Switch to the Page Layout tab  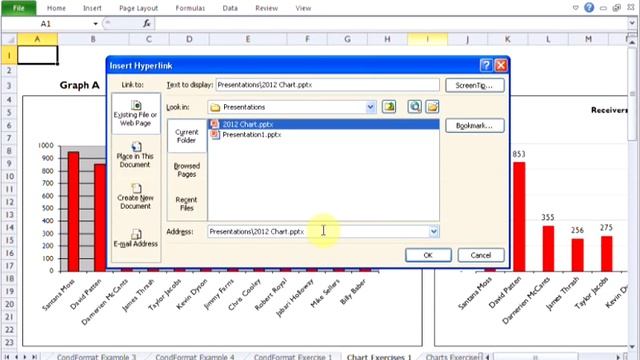(x=138, y=8)
